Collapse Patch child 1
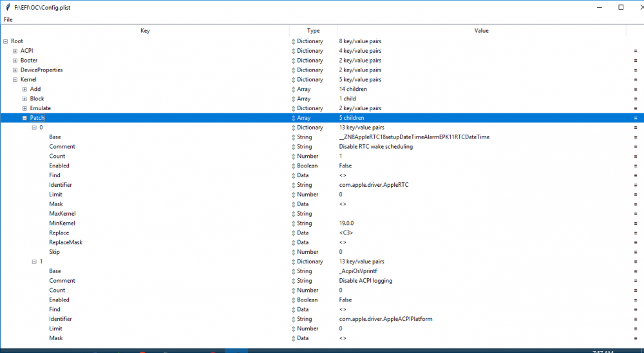Screen dimensions: 644x353 coord(34,262)
